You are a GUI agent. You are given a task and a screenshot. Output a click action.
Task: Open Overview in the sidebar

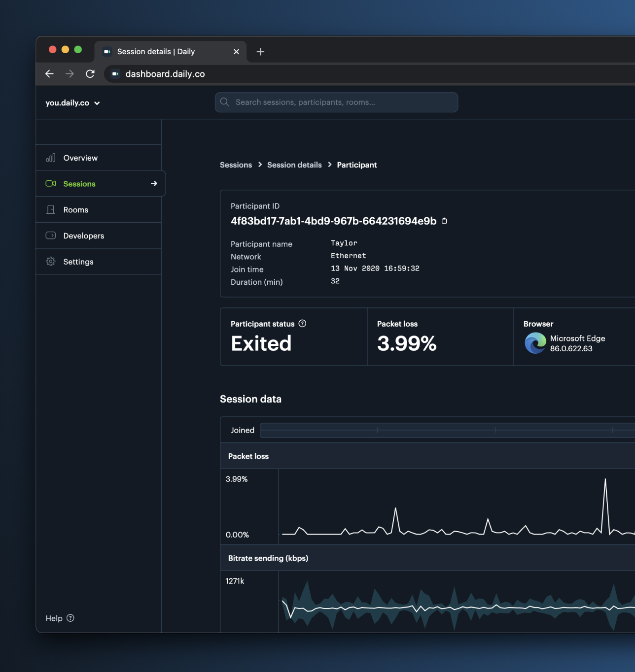(x=99, y=158)
